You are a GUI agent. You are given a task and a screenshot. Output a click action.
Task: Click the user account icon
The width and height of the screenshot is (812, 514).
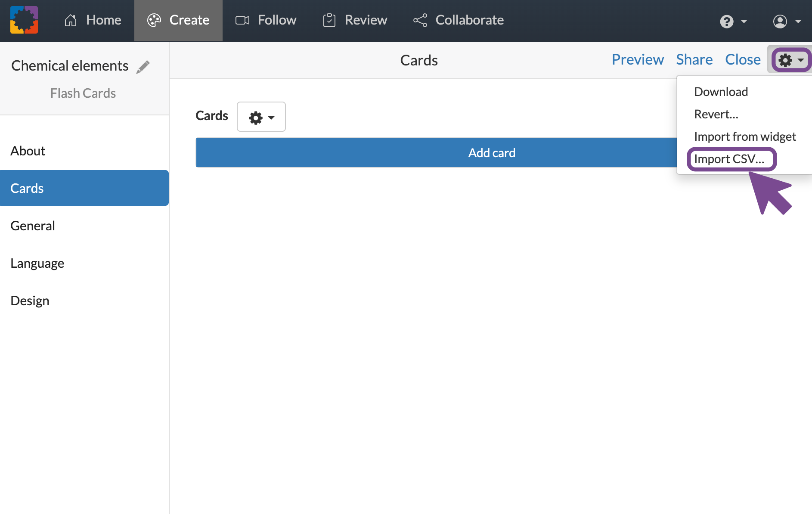(780, 21)
